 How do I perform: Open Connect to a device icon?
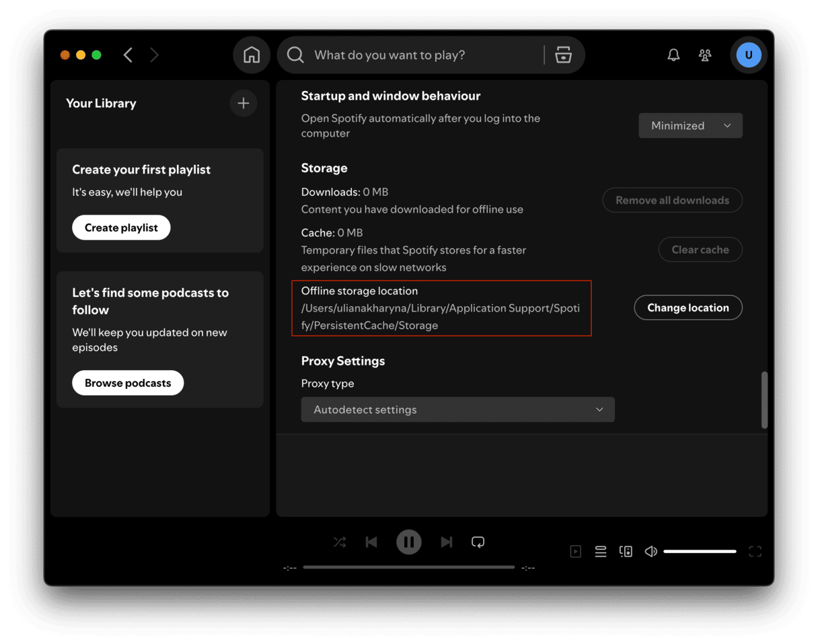(x=626, y=552)
